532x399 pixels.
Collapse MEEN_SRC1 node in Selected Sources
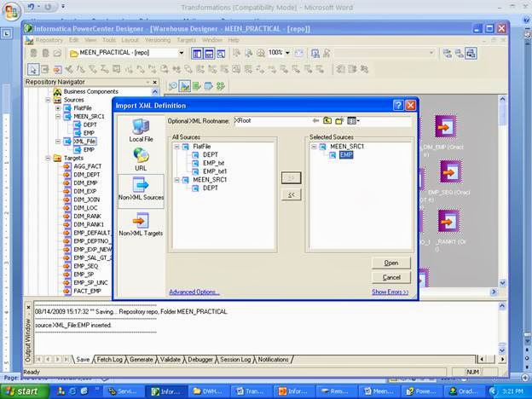point(314,147)
